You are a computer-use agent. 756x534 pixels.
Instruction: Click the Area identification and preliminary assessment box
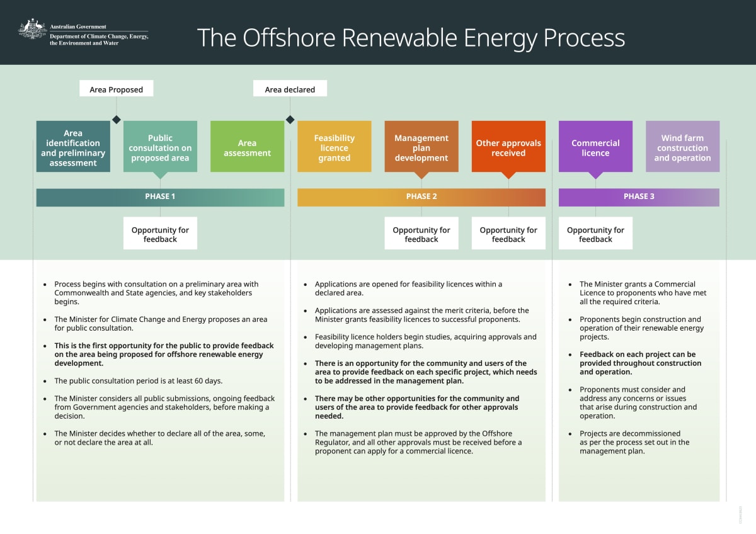click(x=73, y=147)
